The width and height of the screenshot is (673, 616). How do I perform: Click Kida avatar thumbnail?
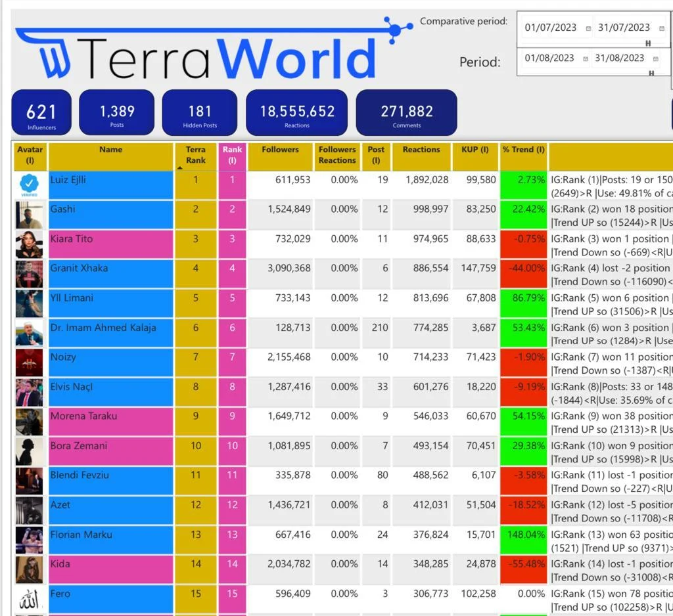click(x=29, y=570)
